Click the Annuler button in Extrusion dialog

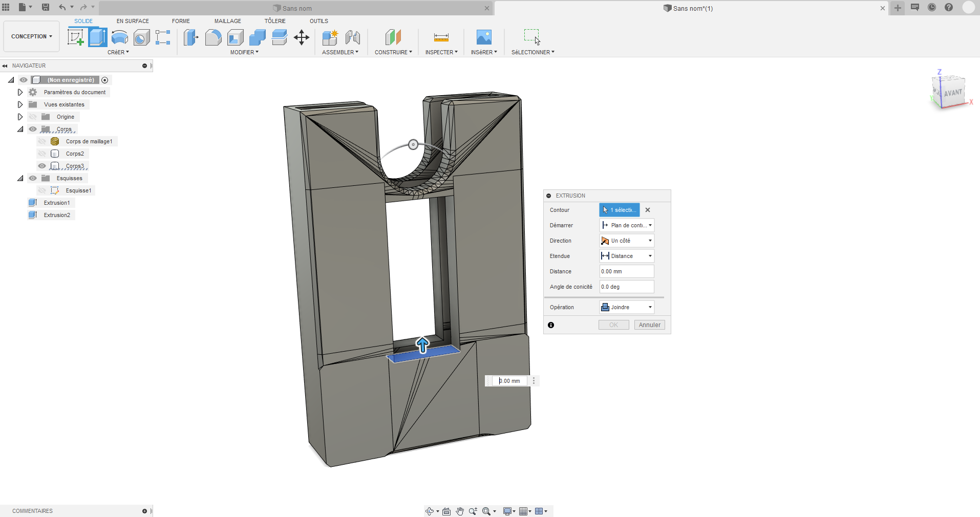point(649,325)
